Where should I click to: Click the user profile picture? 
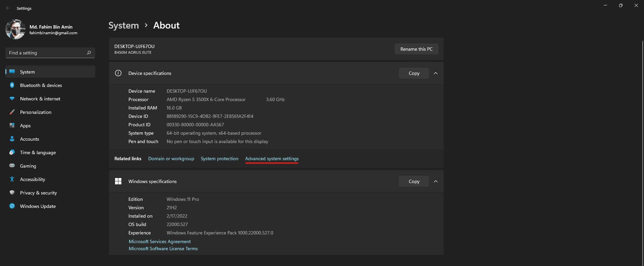tap(15, 29)
